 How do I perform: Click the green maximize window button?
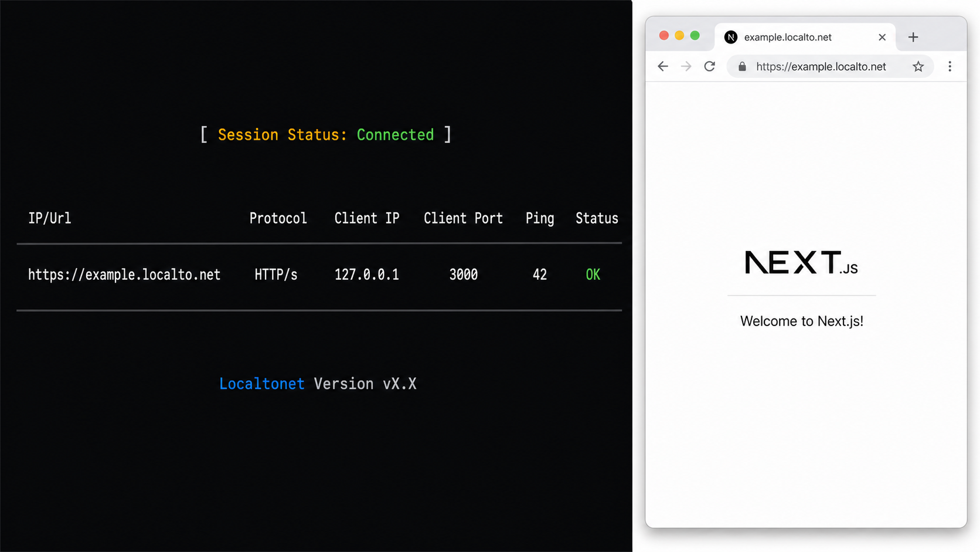click(695, 36)
